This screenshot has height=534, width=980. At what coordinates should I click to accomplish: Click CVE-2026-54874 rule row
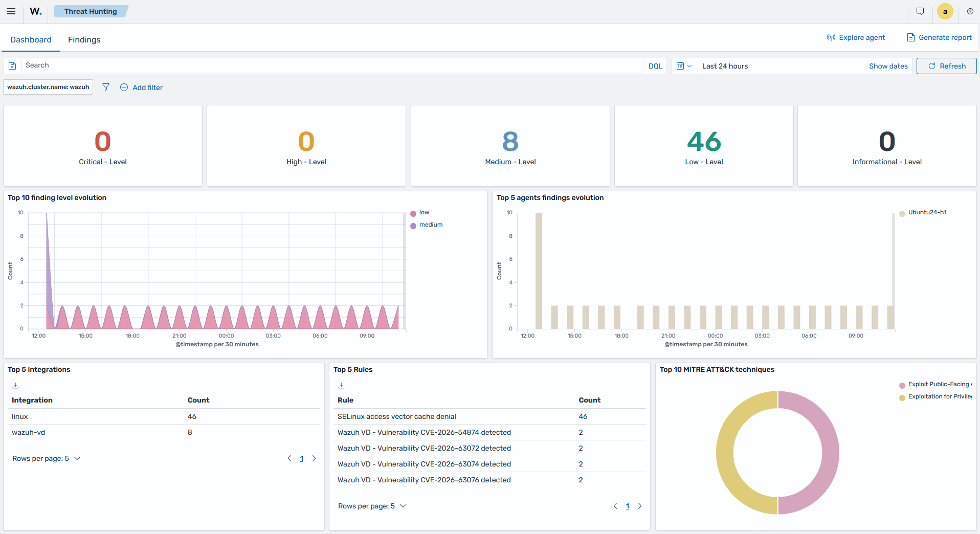490,432
